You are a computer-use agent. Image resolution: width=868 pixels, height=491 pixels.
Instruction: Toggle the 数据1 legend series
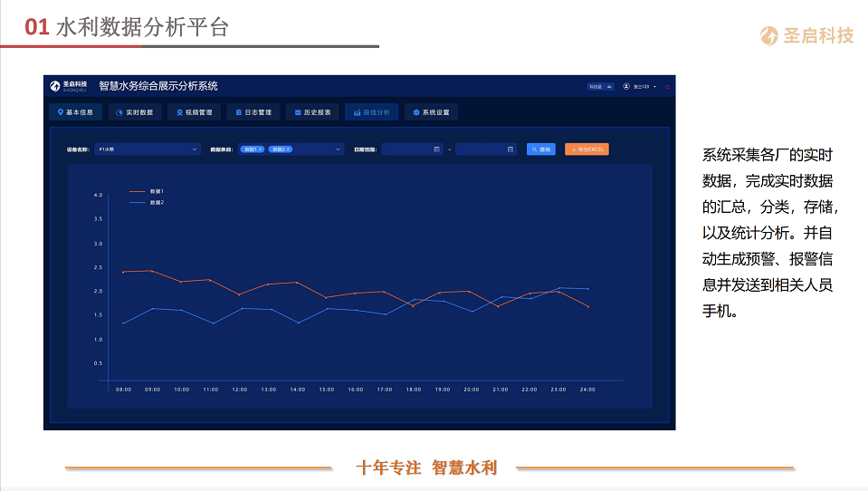147,191
